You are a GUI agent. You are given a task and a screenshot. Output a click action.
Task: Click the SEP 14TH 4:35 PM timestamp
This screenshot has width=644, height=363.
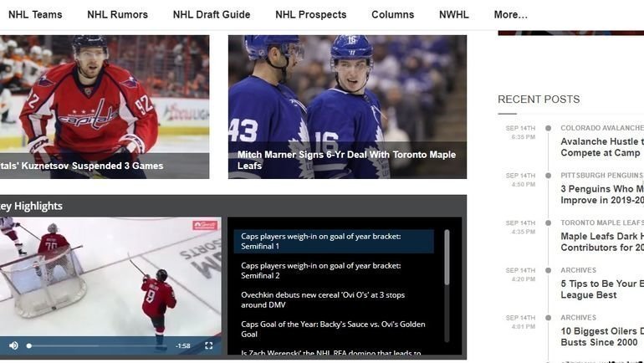[x=520, y=227]
